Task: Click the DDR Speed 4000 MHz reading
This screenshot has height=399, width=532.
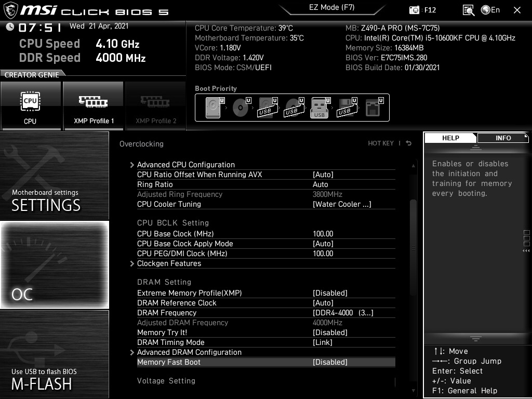Action: point(83,58)
